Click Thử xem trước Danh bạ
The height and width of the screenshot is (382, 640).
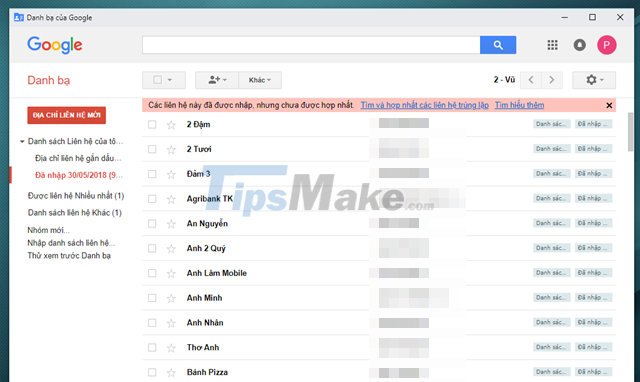(x=69, y=256)
